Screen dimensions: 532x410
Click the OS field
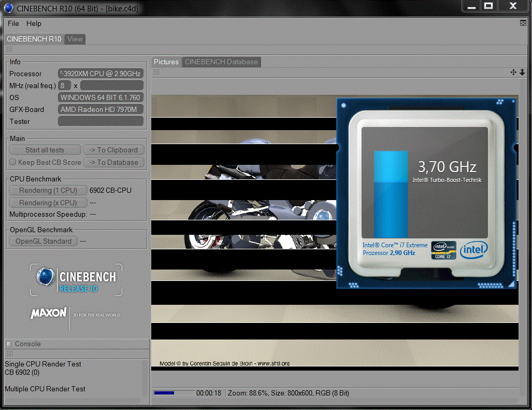(x=101, y=97)
